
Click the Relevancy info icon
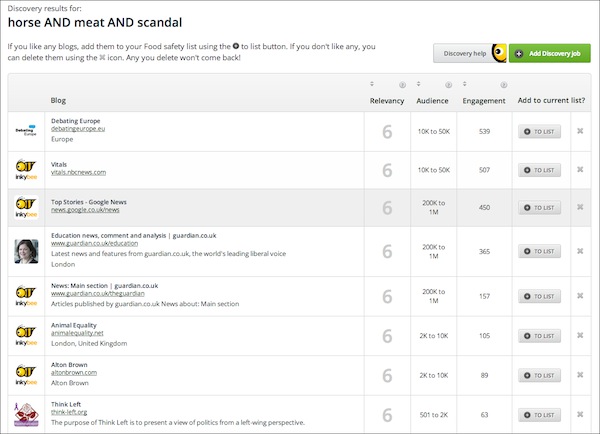pyautogui.click(x=402, y=84)
